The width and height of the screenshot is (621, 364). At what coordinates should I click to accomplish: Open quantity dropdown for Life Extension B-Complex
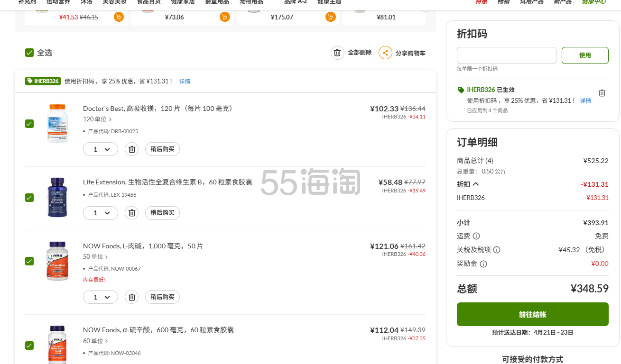(101, 213)
